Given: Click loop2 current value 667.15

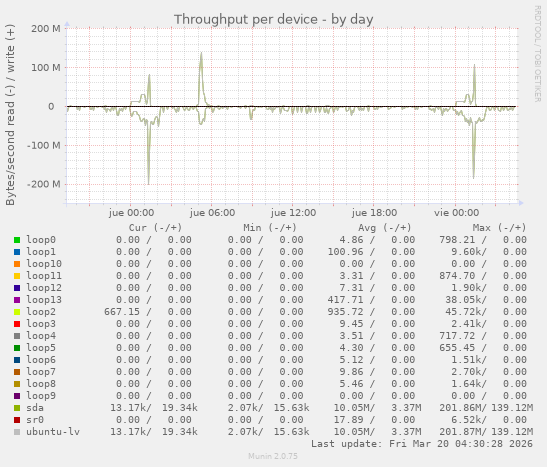Looking at the screenshot, I should (x=122, y=312).
